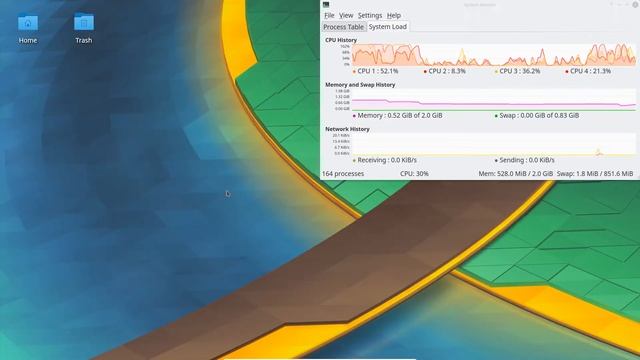Click the Mem: 528.0 MiB / 2.0 GiB status entry
Screen dimensions: 640x360
click(516, 174)
